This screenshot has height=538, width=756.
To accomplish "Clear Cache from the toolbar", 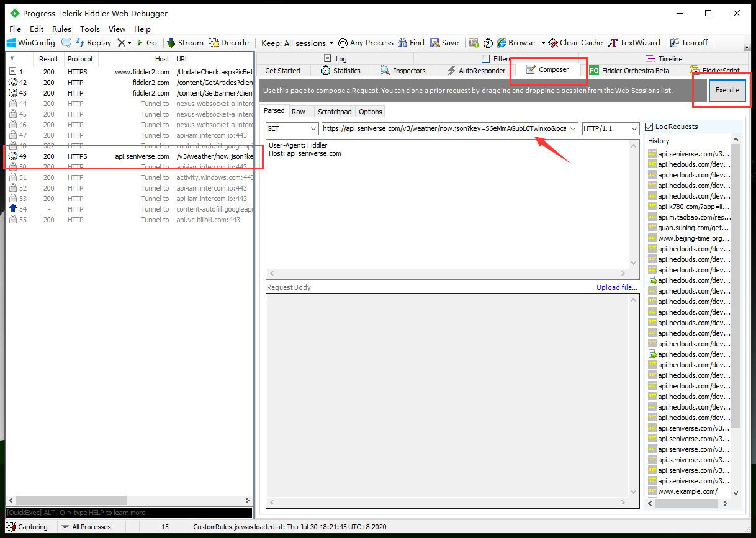I will pyautogui.click(x=575, y=43).
